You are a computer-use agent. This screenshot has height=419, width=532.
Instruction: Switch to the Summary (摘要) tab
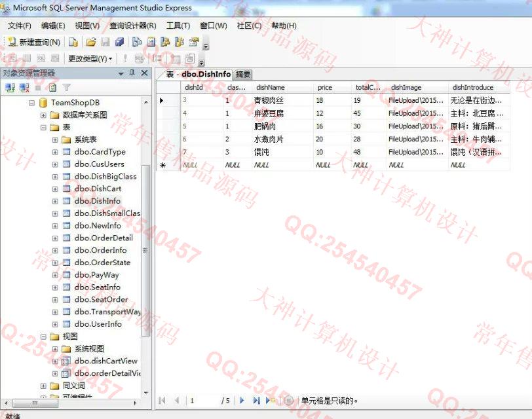(243, 74)
